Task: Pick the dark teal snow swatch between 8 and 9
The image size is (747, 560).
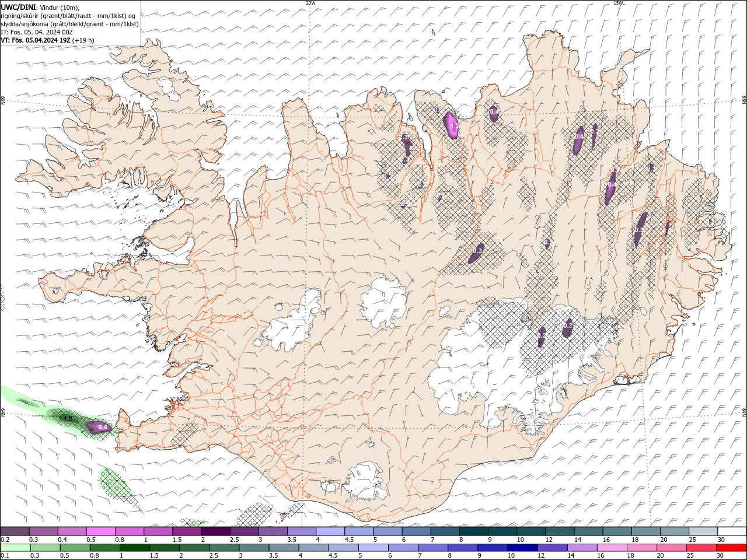Action: click(x=474, y=531)
